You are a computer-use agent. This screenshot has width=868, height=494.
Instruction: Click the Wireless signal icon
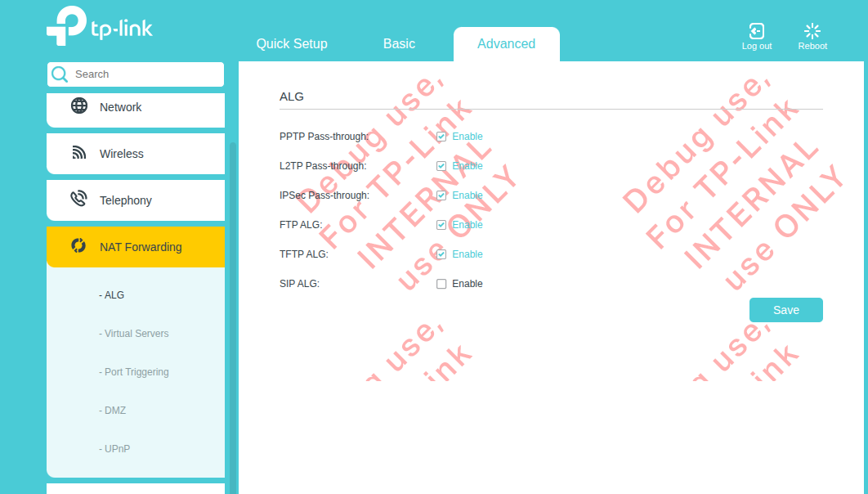point(79,153)
